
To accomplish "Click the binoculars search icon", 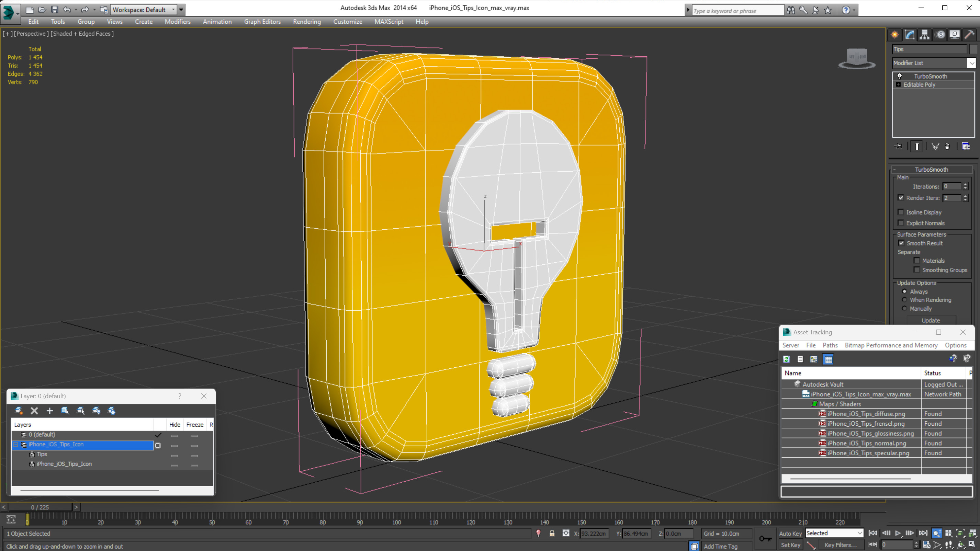I will [790, 10].
